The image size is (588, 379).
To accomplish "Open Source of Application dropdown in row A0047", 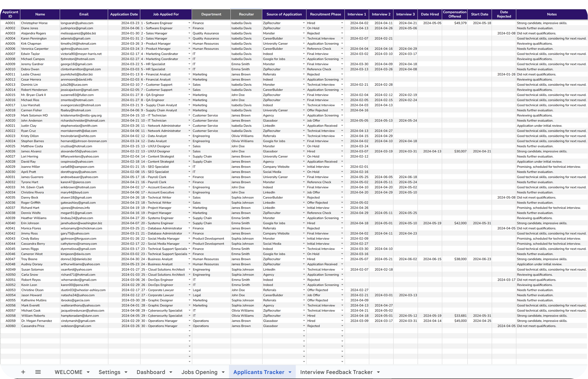I will pyautogui.click(x=303, y=259).
